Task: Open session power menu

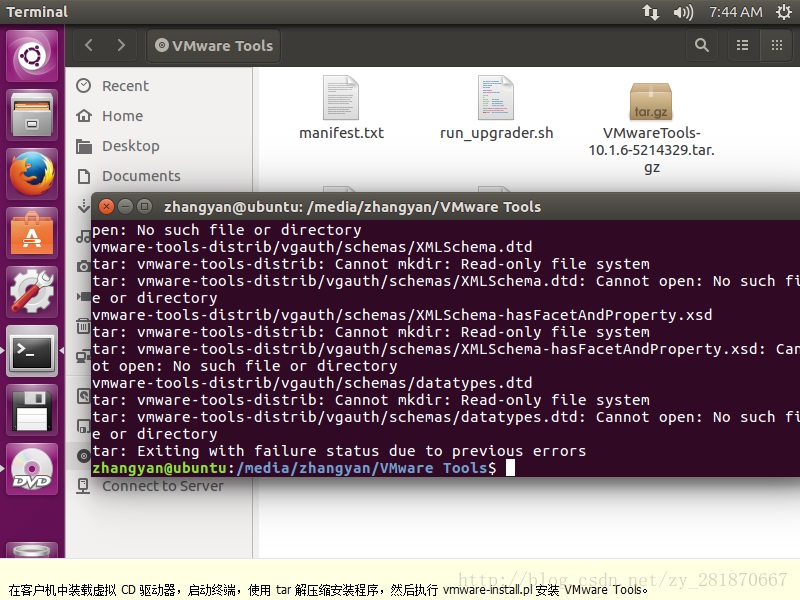Action: point(784,12)
